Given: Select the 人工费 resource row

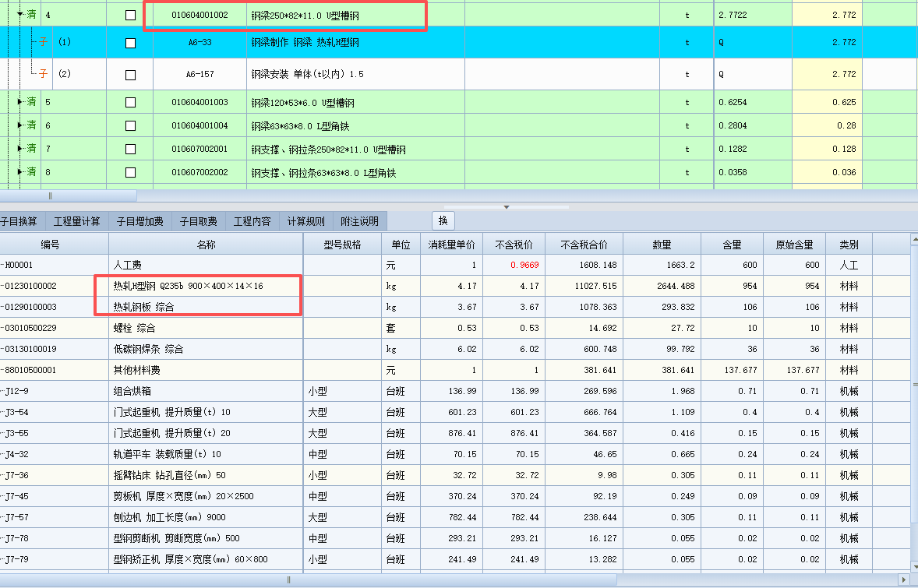Looking at the screenshot, I should coord(455,265).
